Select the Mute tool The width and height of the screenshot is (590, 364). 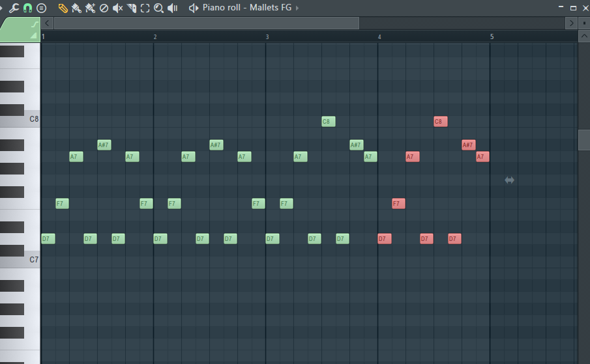click(118, 8)
